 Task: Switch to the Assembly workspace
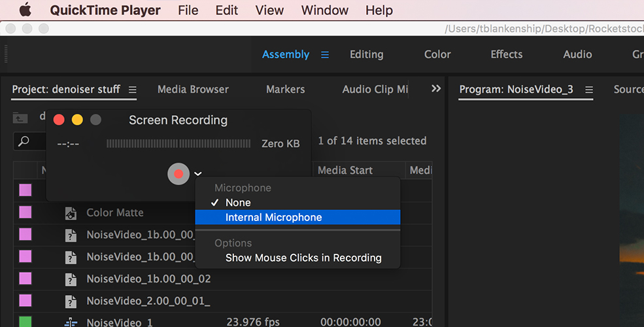[286, 54]
